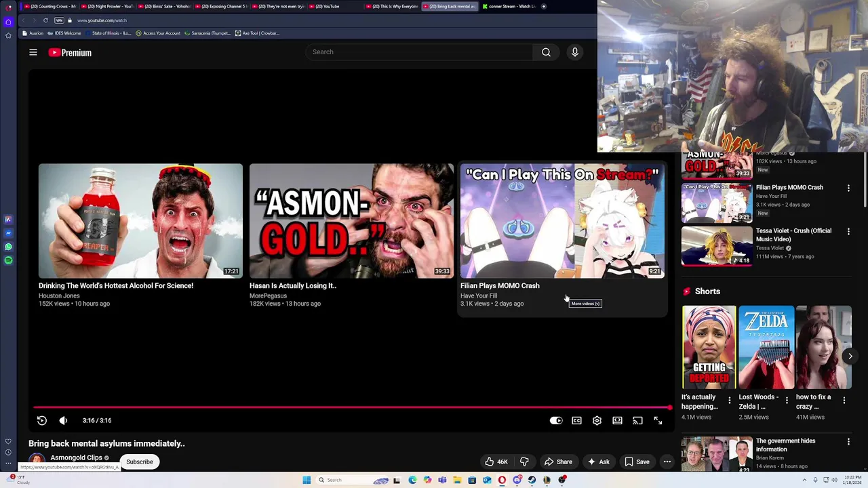Mute the video with volume icon
868x488 pixels.
tap(63, 420)
